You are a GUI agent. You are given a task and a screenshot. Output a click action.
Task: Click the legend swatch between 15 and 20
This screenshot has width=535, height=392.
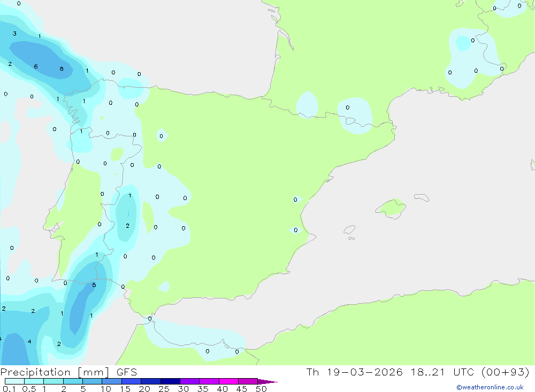click(131, 381)
